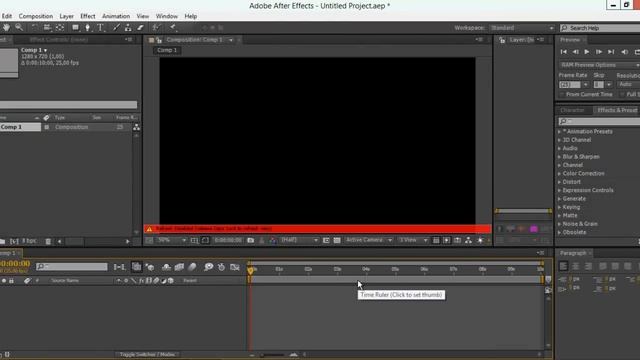Image resolution: width=640 pixels, height=360 pixels.
Task: Click the timeline search field
Action: point(72,267)
